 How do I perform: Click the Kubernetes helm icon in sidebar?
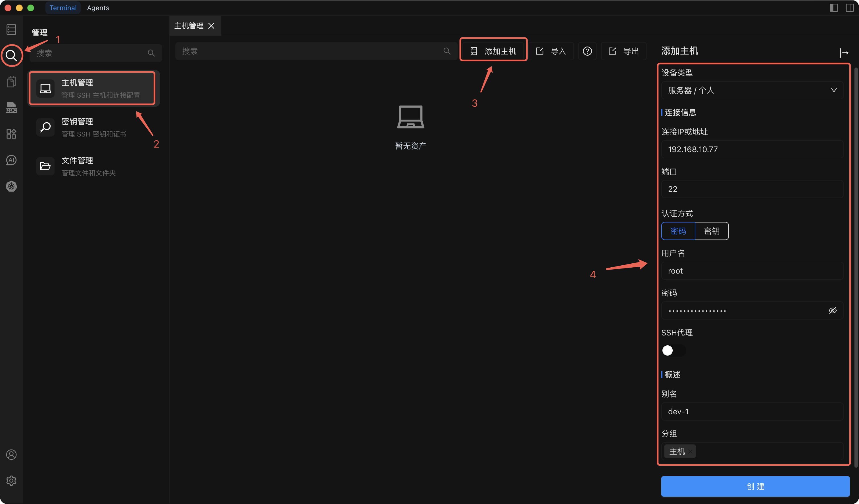(11, 186)
